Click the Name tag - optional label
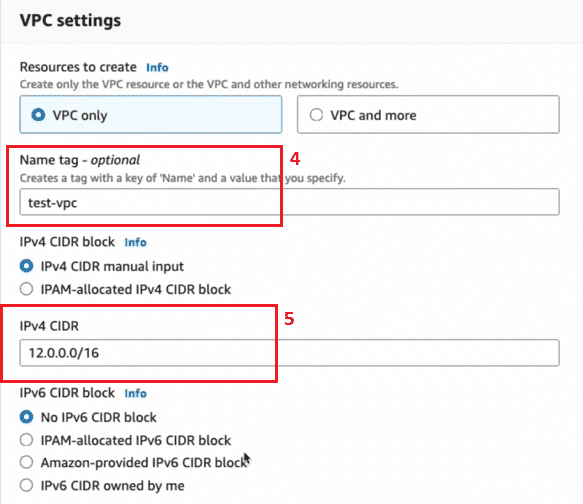Viewport: 583px width, 504px height. point(80,160)
